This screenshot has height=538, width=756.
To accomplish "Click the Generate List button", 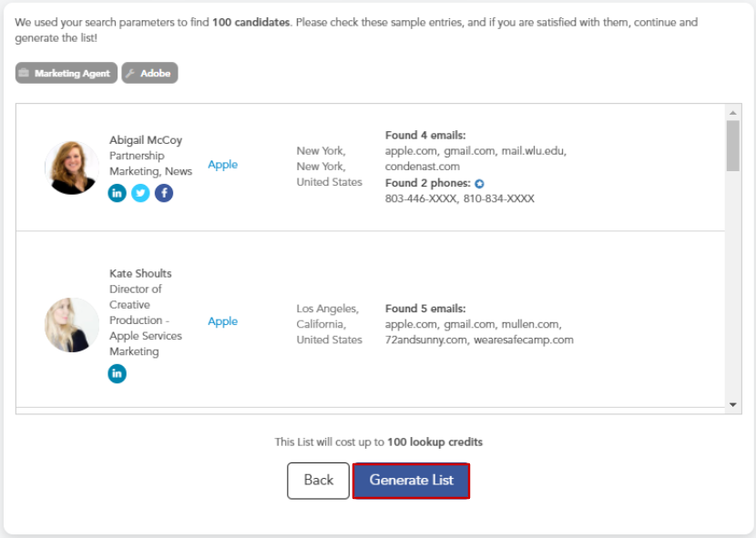I will [411, 481].
